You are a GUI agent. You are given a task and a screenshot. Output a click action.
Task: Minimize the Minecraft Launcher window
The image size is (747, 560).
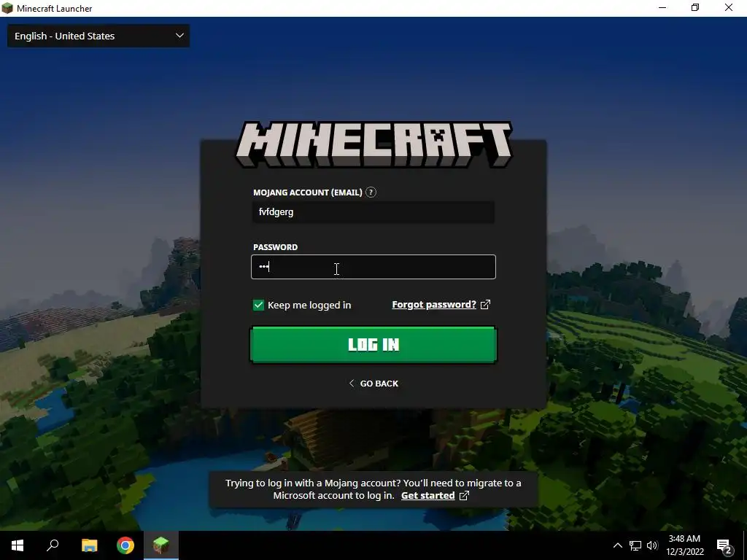[x=662, y=8]
